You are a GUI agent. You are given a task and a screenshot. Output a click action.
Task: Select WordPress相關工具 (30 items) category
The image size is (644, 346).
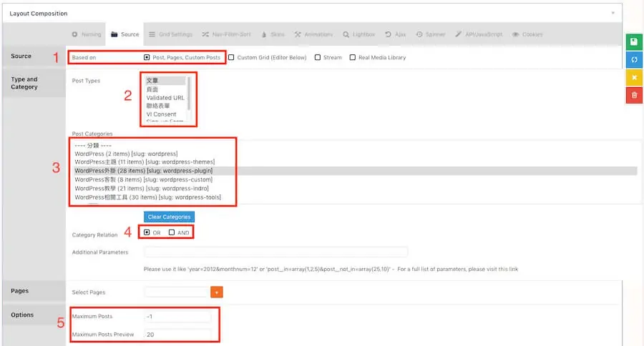(x=355, y=197)
